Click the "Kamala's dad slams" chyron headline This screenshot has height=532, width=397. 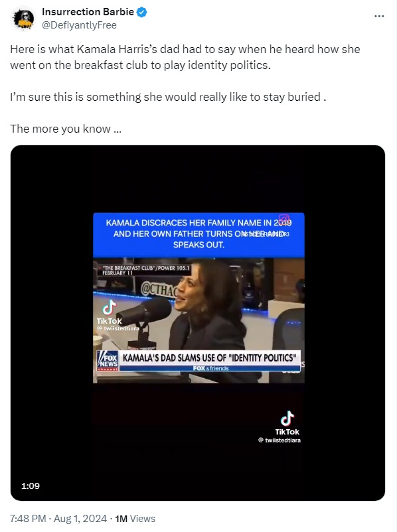pyautogui.click(x=210, y=358)
